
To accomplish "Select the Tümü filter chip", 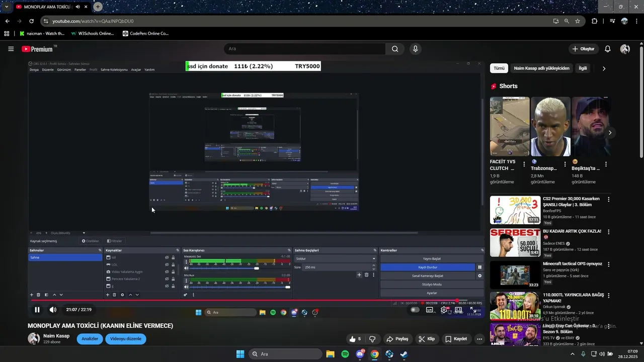I will tap(499, 68).
